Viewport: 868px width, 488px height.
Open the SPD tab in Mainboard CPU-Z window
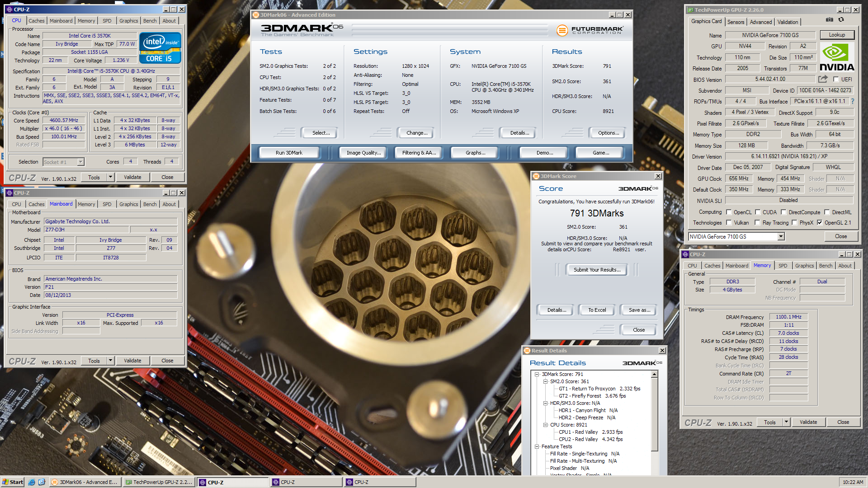[107, 204]
